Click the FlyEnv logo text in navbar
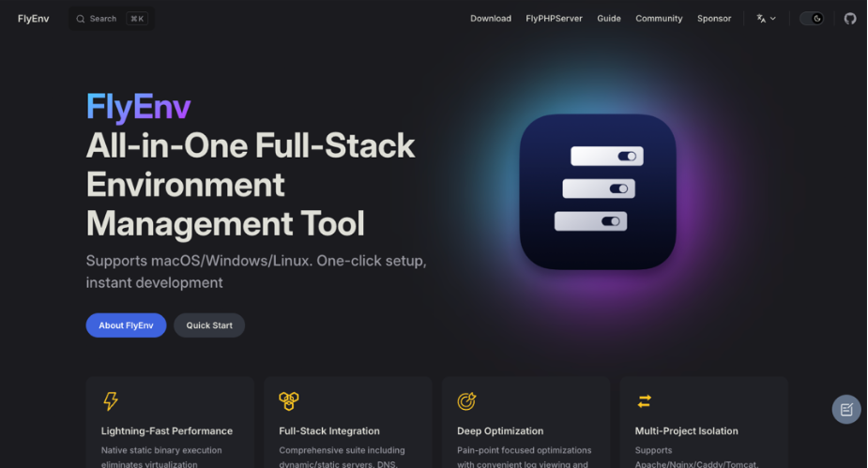Screen dimensions: 868x468 [33, 19]
